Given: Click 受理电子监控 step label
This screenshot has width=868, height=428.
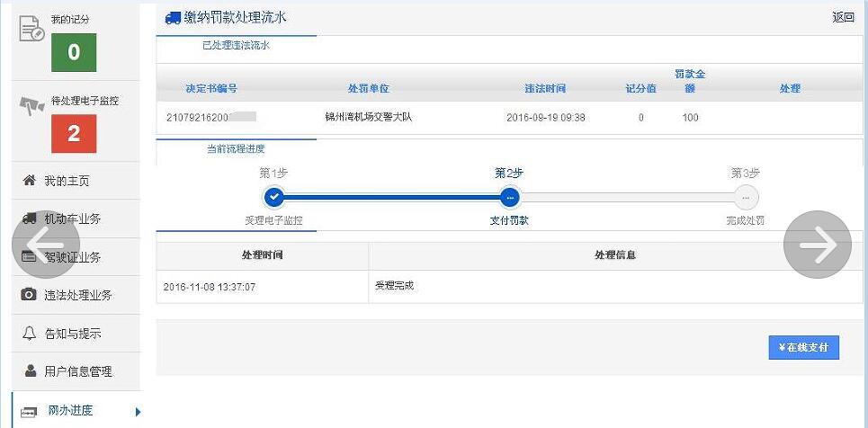Looking at the screenshot, I should [274, 220].
